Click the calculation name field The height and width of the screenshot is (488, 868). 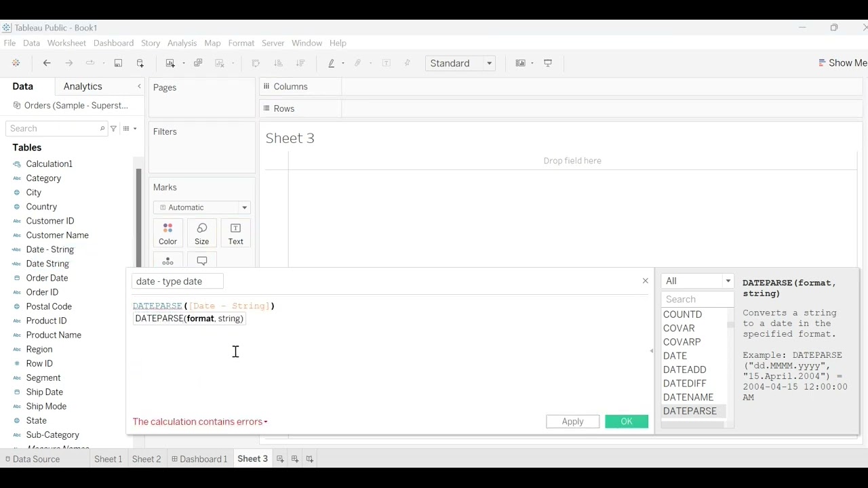click(178, 281)
